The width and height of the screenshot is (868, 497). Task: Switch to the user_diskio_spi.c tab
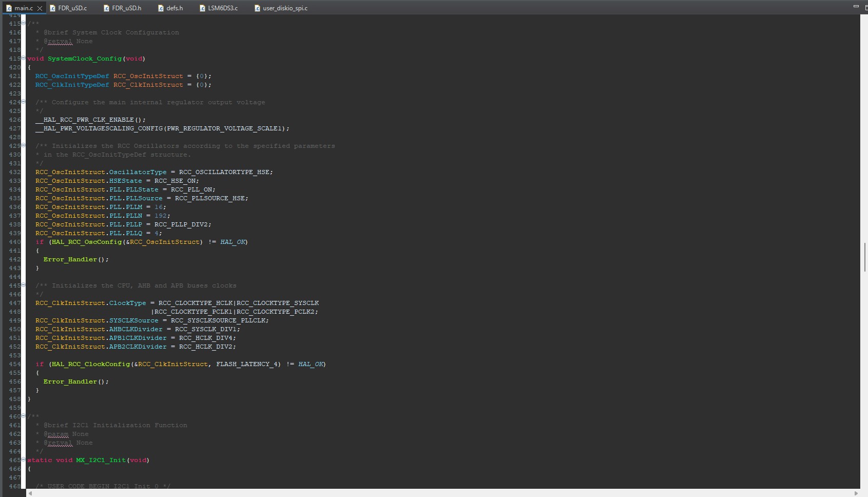285,8
